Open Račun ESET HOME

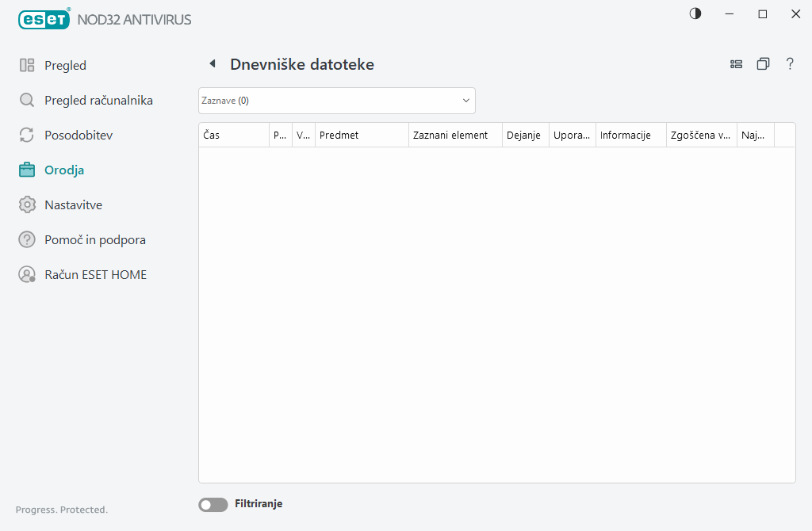coord(95,275)
